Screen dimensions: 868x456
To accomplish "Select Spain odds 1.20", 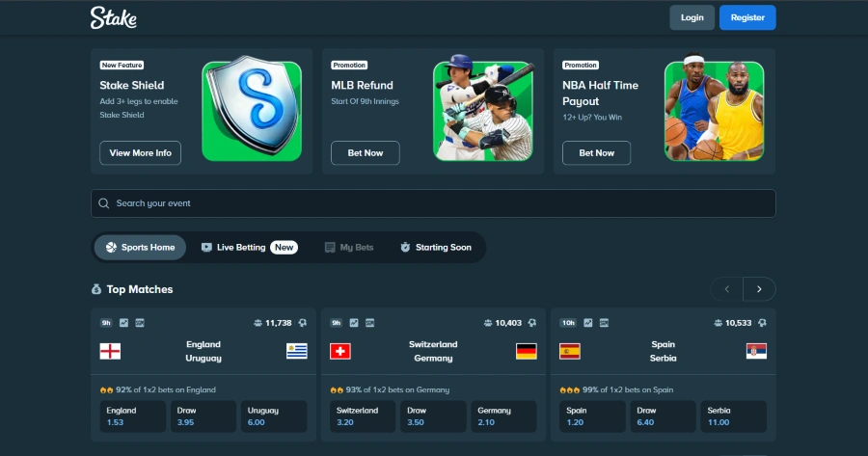I will pos(592,416).
